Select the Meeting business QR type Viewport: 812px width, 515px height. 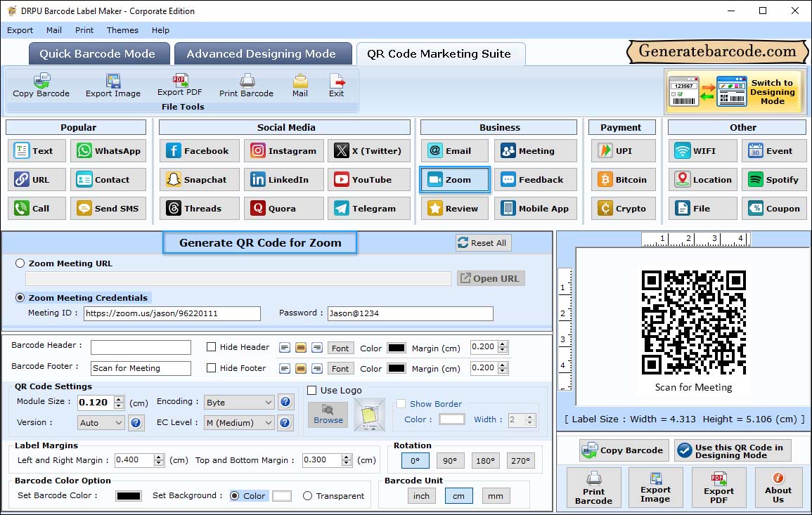point(536,150)
